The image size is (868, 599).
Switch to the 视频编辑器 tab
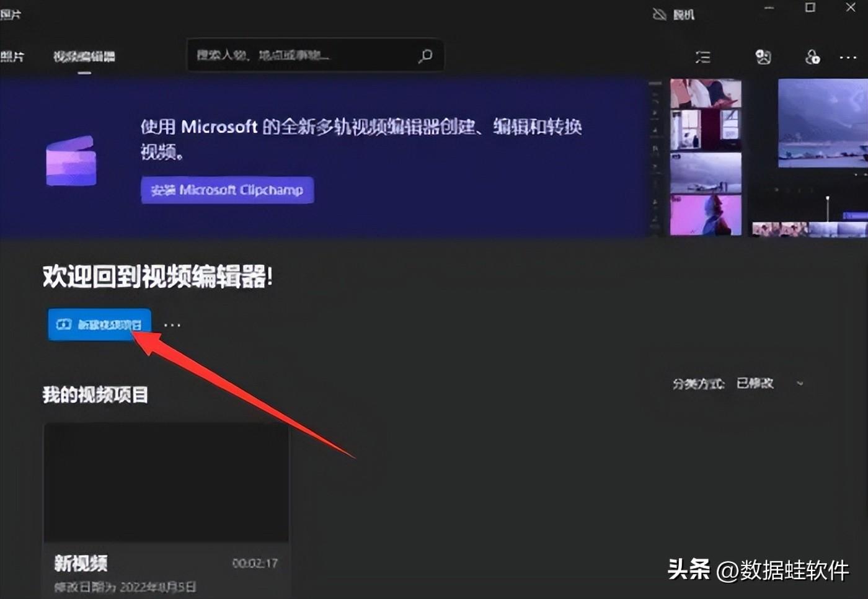click(84, 56)
